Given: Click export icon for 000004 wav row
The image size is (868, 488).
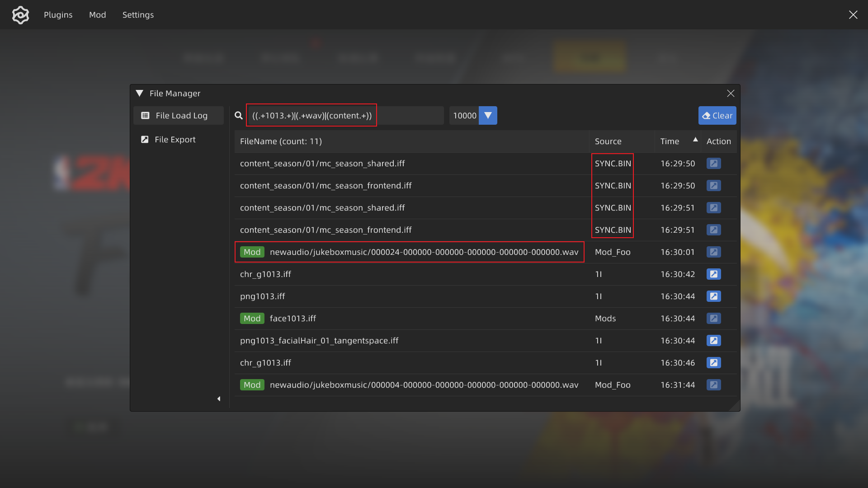Looking at the screenshot, I should click(713, 385).
